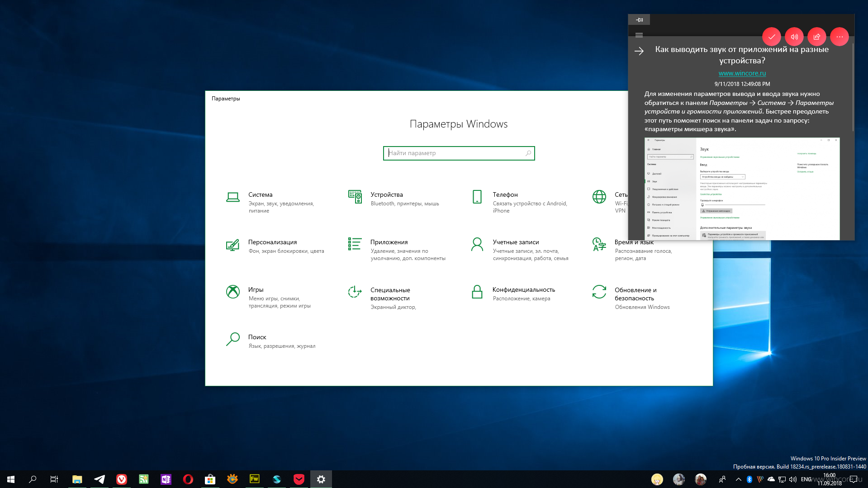This screenshot has height=488, width=868.
Task: Go to next article with arrow icon
Action: pos(639,51)
